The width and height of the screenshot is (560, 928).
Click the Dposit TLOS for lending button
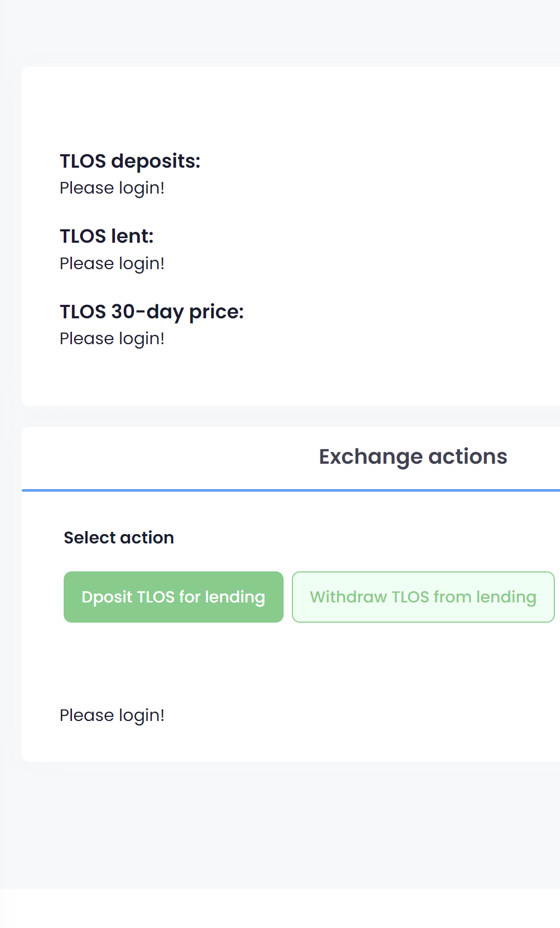pyautogui.click(x=173, y=597)
